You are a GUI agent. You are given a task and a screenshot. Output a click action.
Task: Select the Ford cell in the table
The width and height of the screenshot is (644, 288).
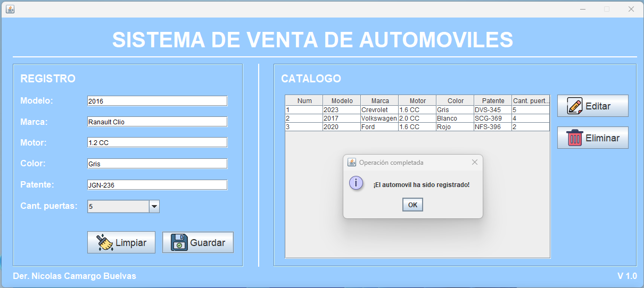click(x=379, y=127)
